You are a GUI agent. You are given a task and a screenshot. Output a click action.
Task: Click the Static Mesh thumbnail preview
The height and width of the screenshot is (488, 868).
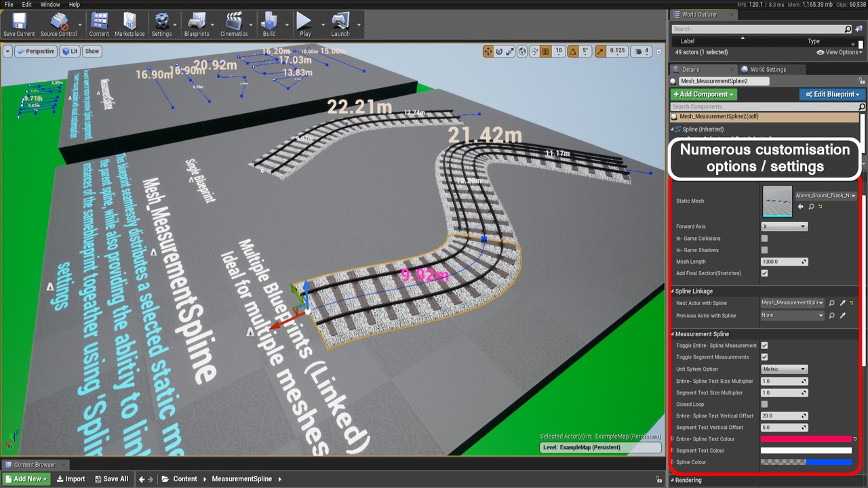(777, 201)
